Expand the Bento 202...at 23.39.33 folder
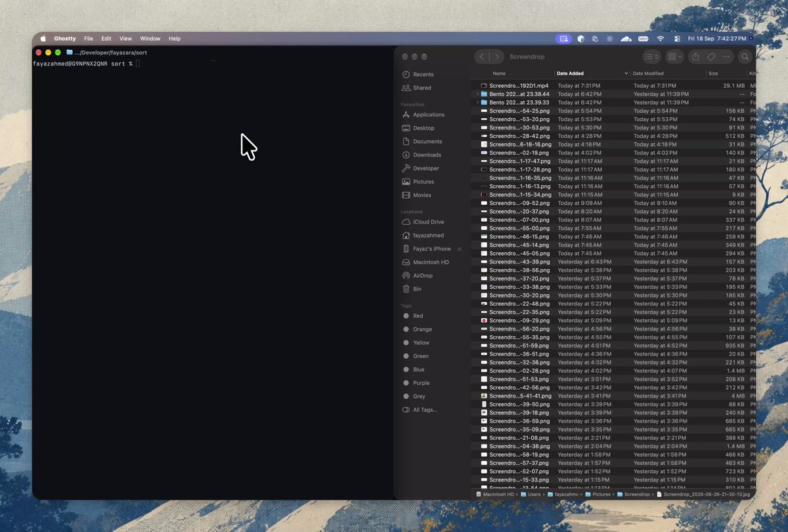The image size is (788, 532). 477,102
